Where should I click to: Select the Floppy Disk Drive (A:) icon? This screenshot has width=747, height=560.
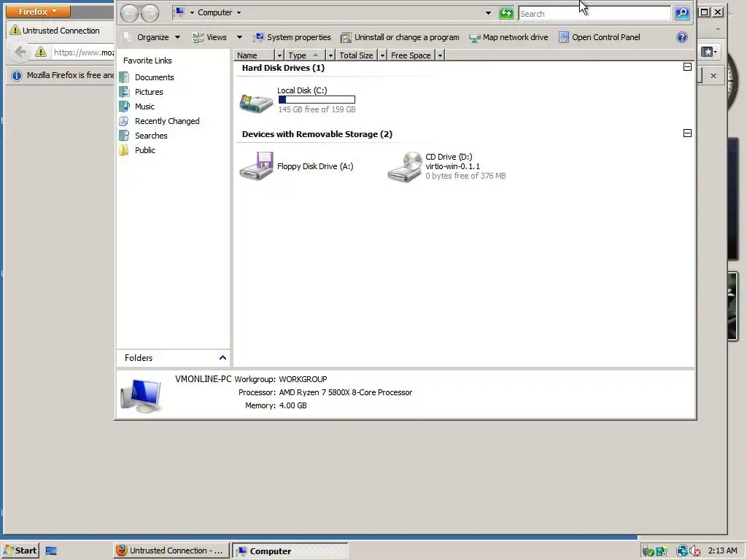tap(256, 166)
